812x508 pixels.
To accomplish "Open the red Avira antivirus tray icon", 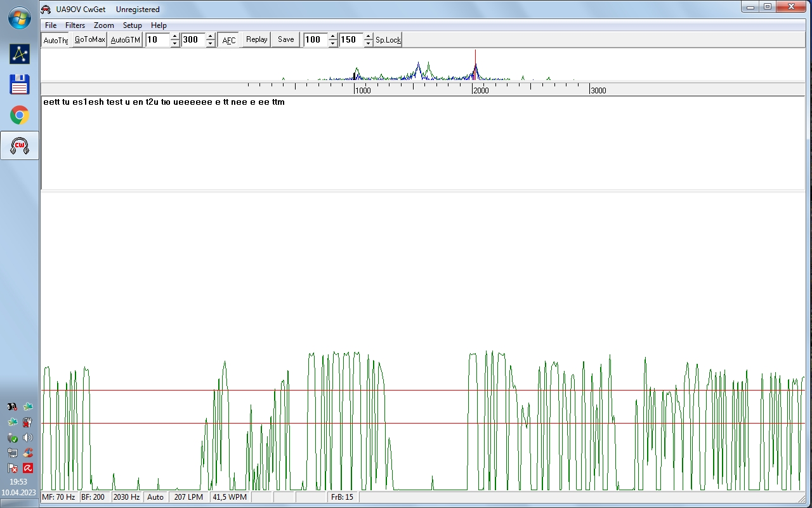I will 28,468.
